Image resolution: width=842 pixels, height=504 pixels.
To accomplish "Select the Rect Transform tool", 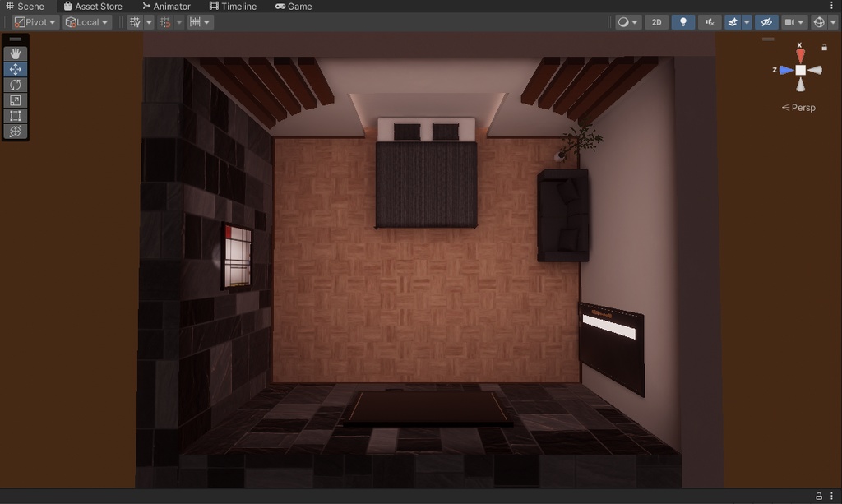I will [x=15, y=115].
